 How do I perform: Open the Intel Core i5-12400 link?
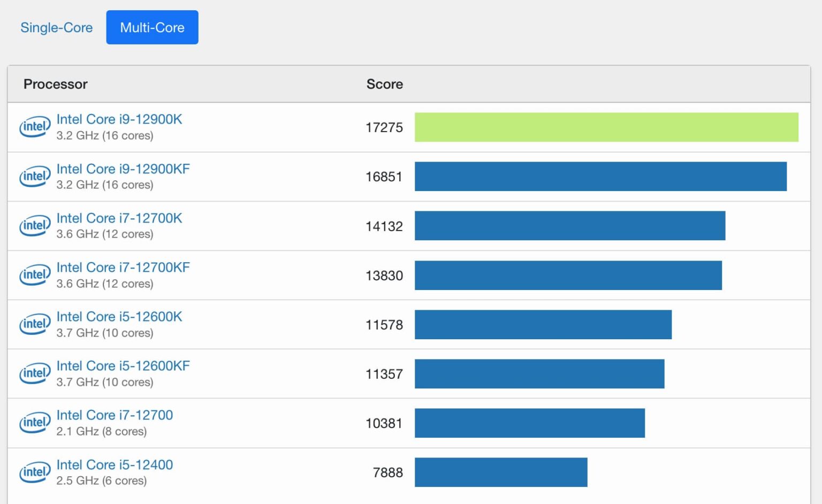coord(115,464)
